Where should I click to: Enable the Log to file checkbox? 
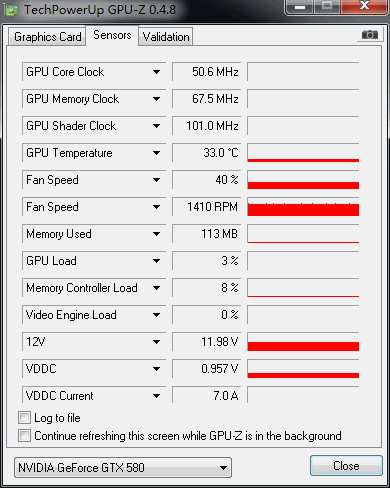tap(24, 418)
